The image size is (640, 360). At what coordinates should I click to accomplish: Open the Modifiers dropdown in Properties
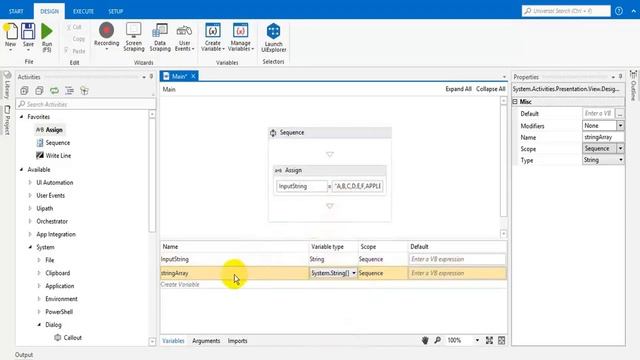coord(620,126)
